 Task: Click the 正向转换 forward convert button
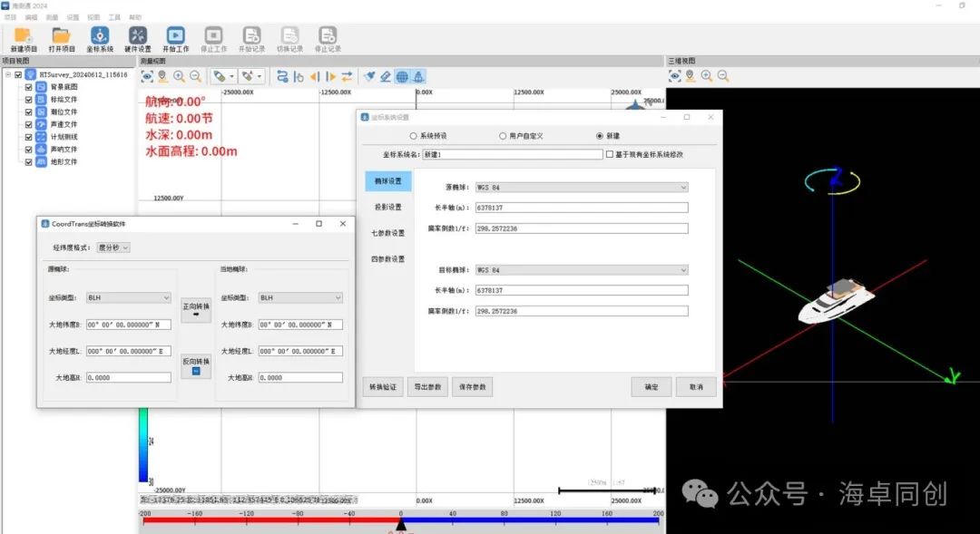tap(196, 310)
